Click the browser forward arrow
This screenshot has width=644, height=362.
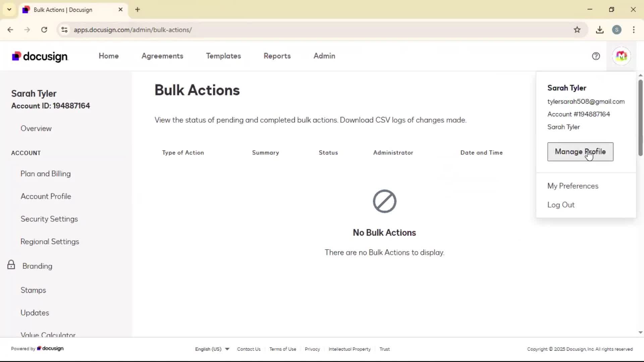[27, 30]
